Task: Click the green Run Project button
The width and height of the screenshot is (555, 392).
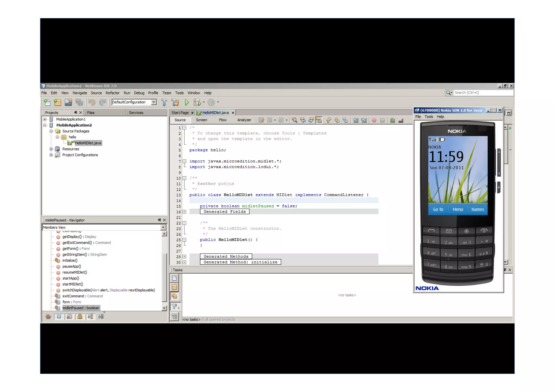Action: [x=186, y=102]
